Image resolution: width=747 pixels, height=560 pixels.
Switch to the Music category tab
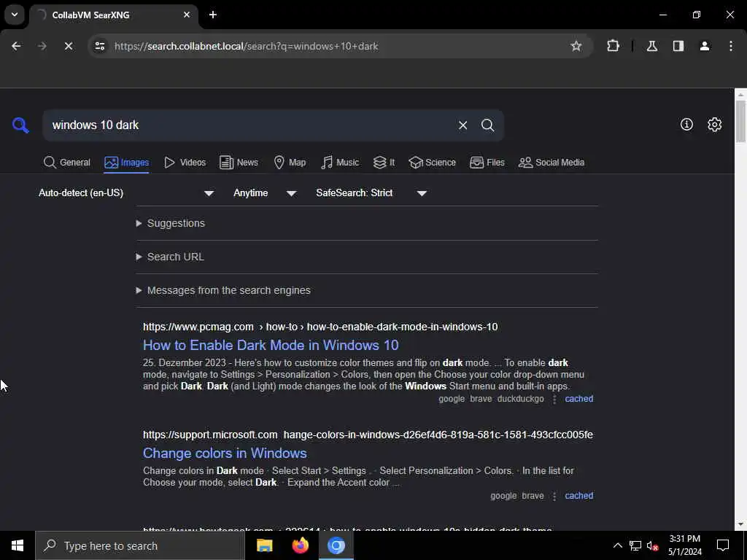pyautogui.click(x=340, y=163)
